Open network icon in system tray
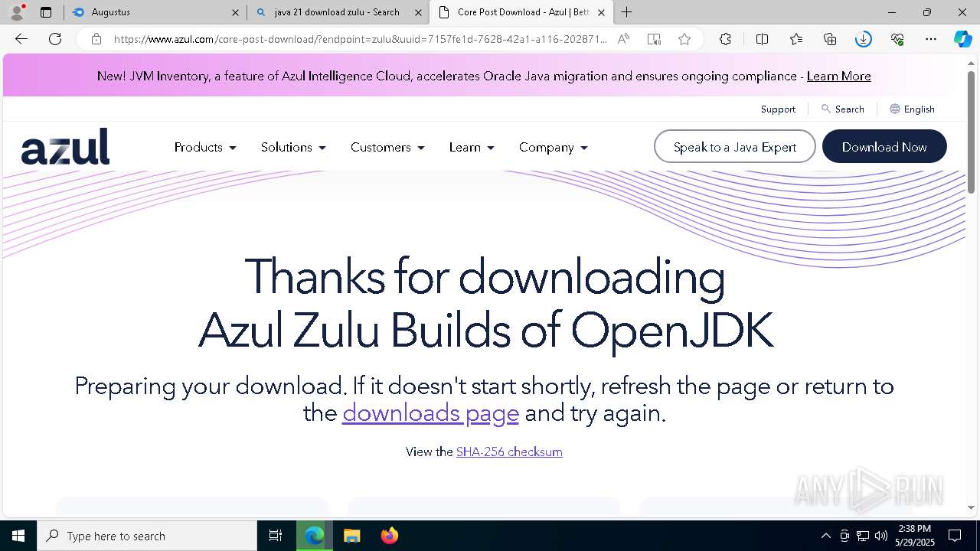The width and height of the screenshot is (980, 551). (x=863, y=536)
